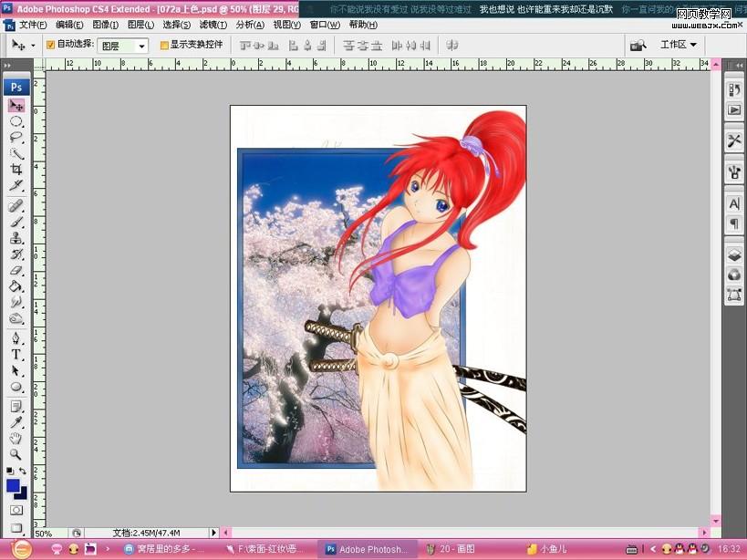The width and height of the screenshot is (747, 560).
Task: Click the foreground blue color swatch
Action: pyautogui.click(x=13, y=486)
